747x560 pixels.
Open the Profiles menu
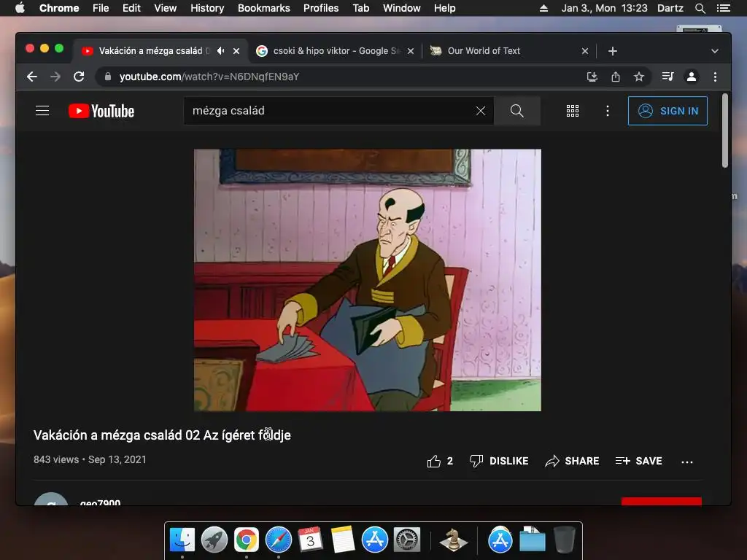click(321, 8)
